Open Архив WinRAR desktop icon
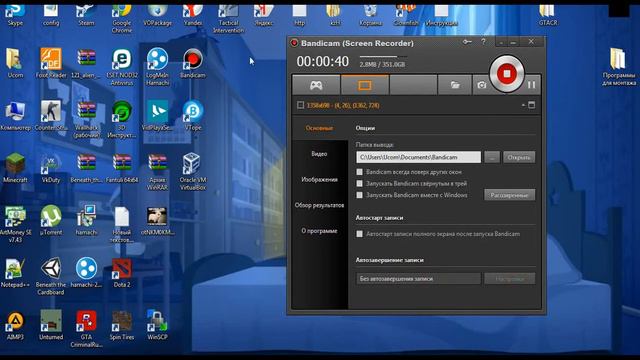Image resolution: width=640 pixels, height=360 pixels. (x=157, y=171)
